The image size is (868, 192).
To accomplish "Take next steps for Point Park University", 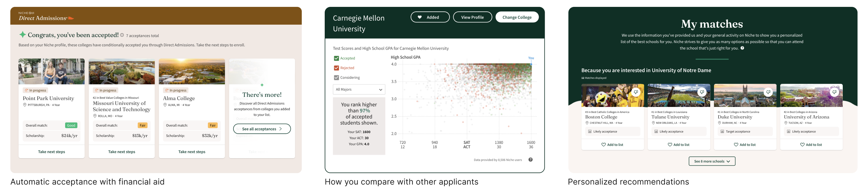I will point(52,152).
